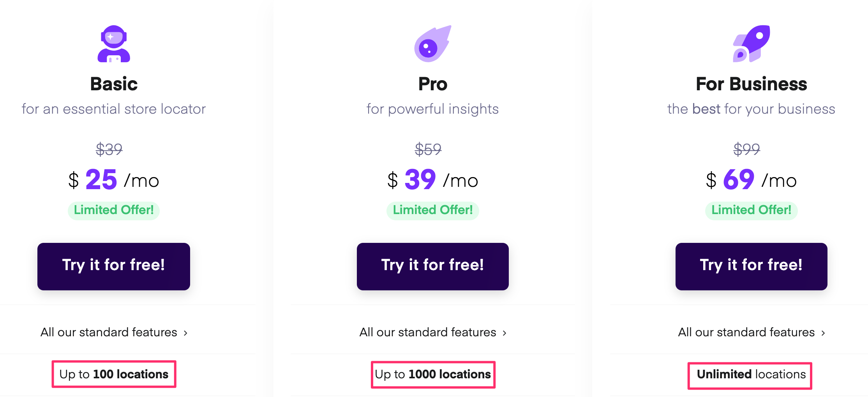Expand Basic plan standard features chevron
The width and height of the screenshot is (868, 397).
186,333
